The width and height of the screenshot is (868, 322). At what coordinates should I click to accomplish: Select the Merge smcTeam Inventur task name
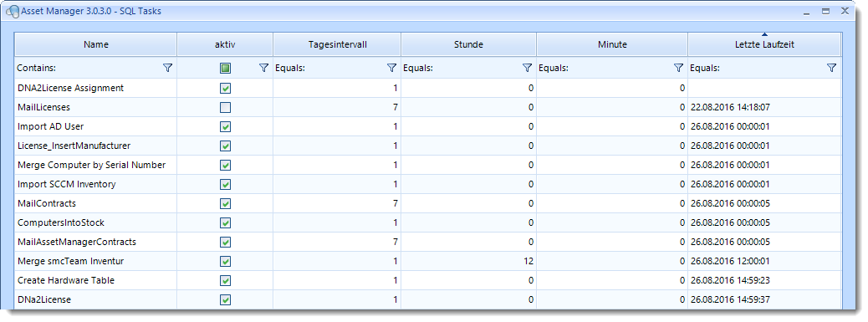point(71,261)
